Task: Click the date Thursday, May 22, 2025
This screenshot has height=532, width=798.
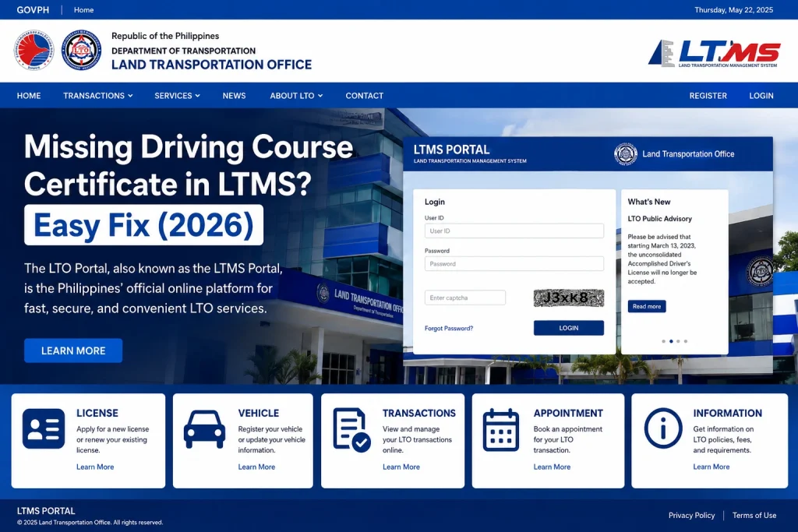Action: click(x=733, y=9)
